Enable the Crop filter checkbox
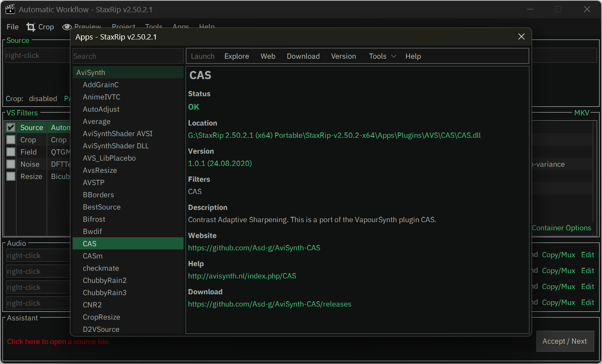602x364 pixels. click(x=11, y=140)
